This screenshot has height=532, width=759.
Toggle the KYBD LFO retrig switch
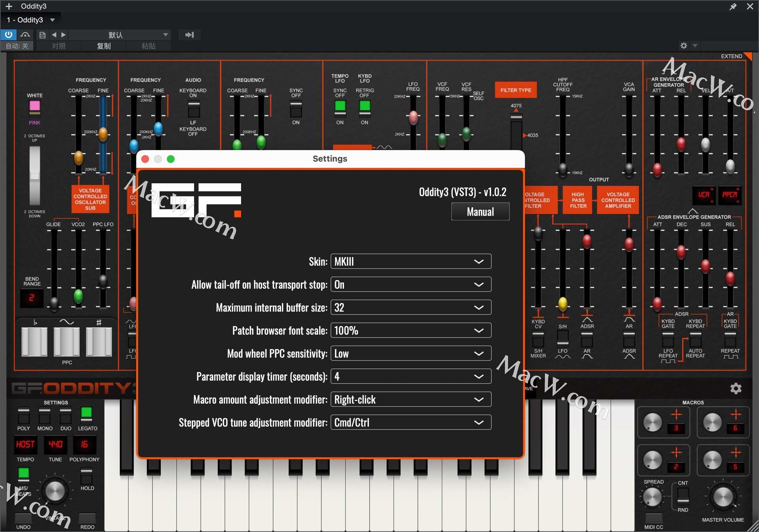coord(364,109)
